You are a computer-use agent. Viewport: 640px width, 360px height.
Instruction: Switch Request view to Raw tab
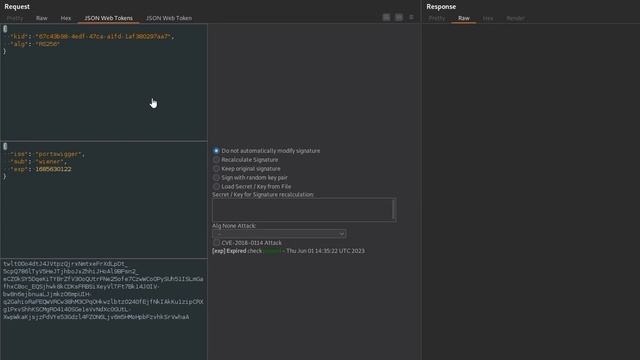coord(42,18)
